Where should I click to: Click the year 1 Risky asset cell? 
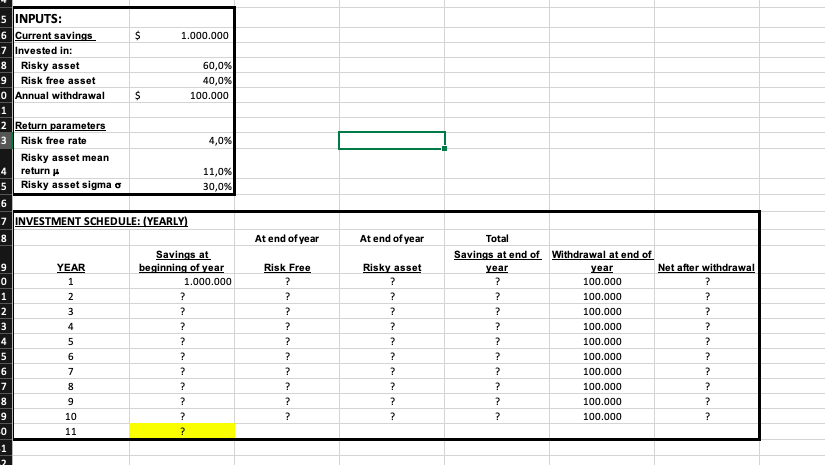coord(392,281)
